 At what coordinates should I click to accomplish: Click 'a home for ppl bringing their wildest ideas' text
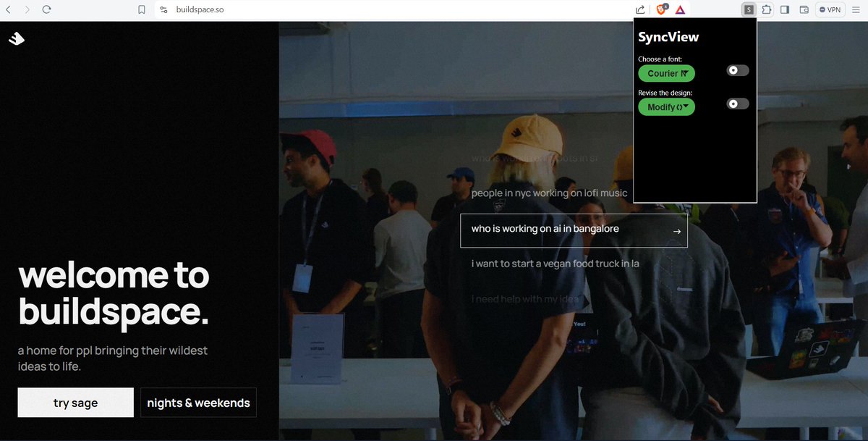(x=113, y=358)
